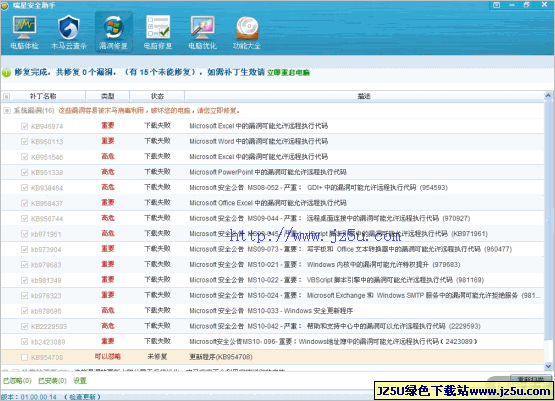The height and width of the screenshot is (401, 555).
Task: Select kb979683 patch name
Action: 46,265
